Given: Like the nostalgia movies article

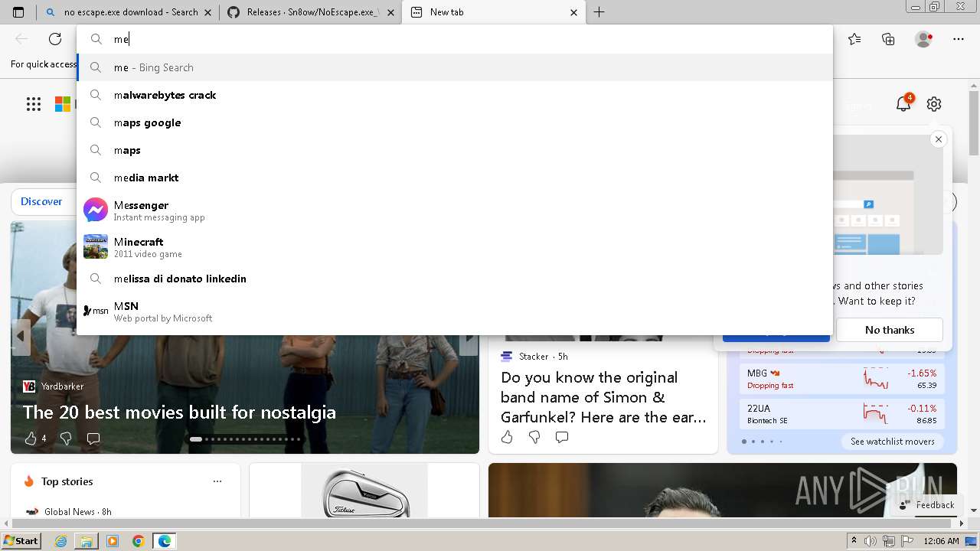Looking at the screenshot, I should click(31, 439).
